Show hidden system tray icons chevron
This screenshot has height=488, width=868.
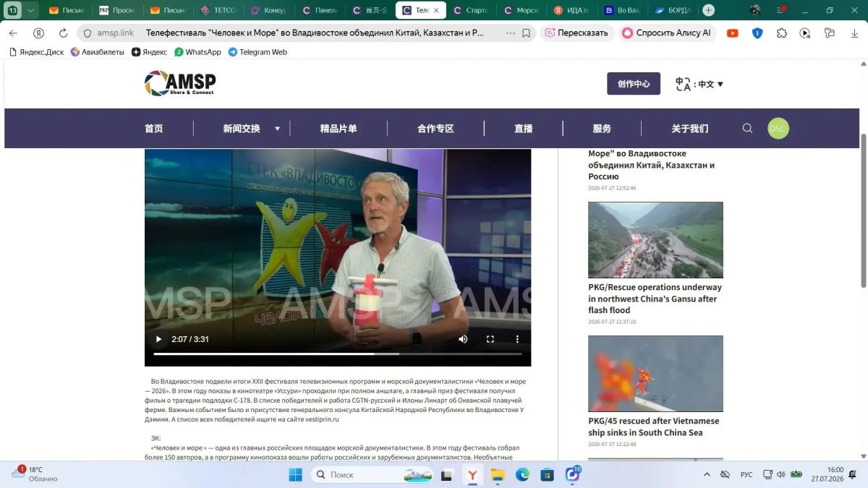(707, 474)
